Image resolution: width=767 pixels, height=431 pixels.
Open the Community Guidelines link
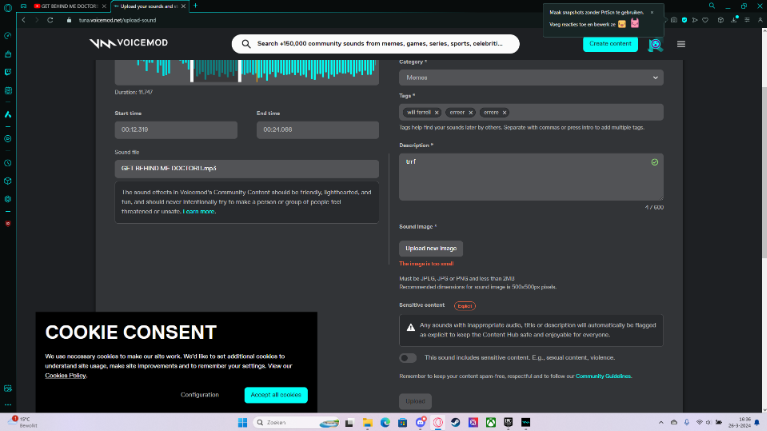point(603,376)
